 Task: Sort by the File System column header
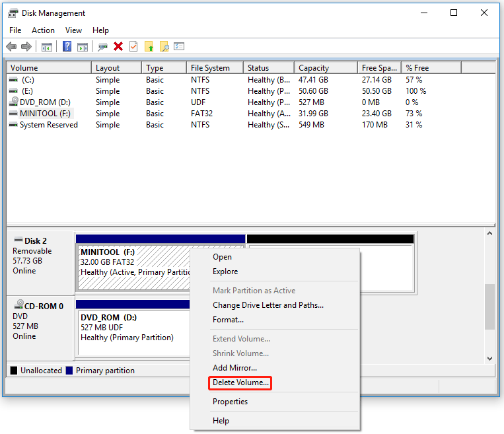pos(209,67)
